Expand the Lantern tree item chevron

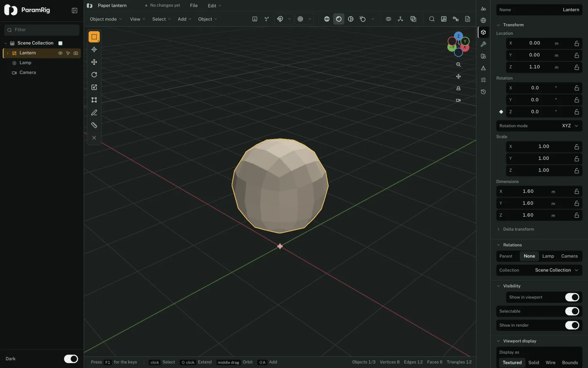[x=7, y=53]
